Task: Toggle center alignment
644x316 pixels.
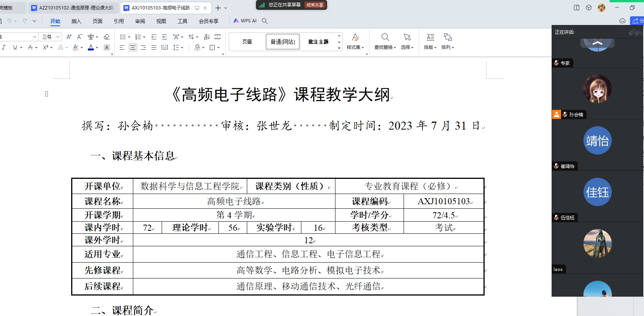Action: click(x=133, y=47)
